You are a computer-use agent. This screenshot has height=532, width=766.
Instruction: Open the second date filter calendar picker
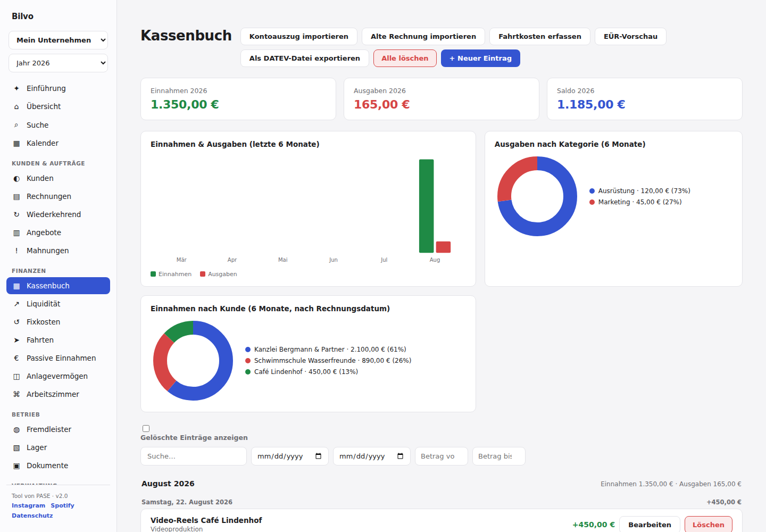(401, 456)
